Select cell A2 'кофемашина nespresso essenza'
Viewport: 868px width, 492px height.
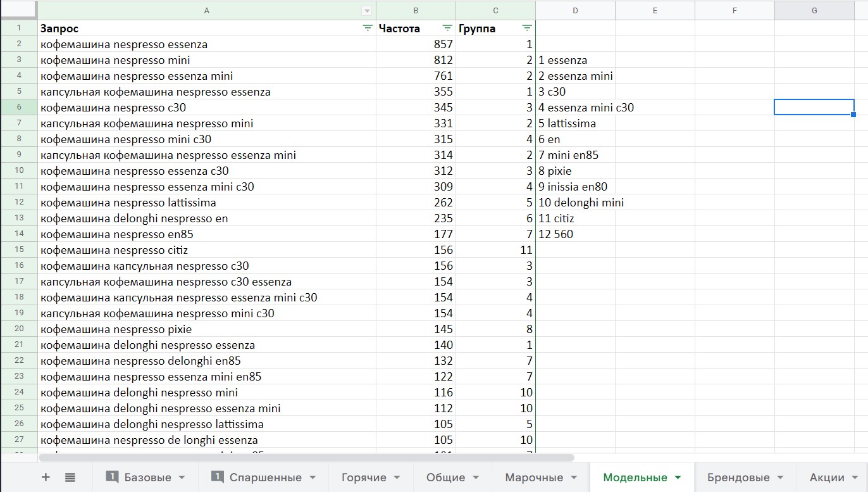click(207, 44)
